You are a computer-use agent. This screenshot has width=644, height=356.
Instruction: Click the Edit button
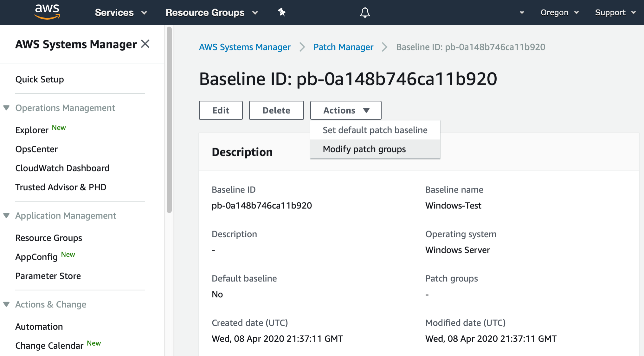(x=221, y=110)
